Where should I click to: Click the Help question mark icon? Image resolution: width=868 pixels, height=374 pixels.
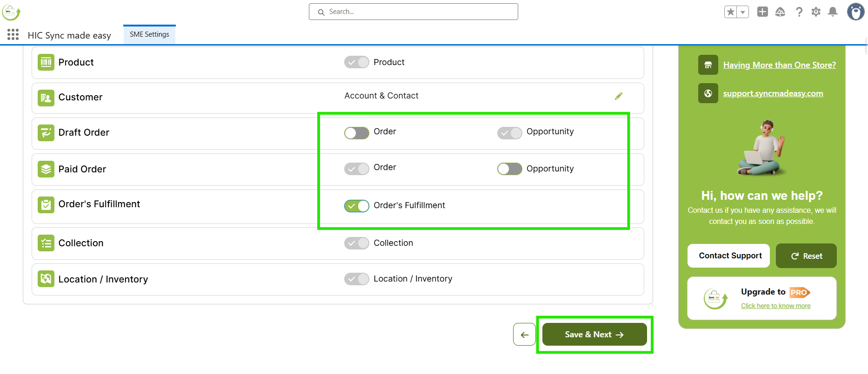(x=799, y=12)
